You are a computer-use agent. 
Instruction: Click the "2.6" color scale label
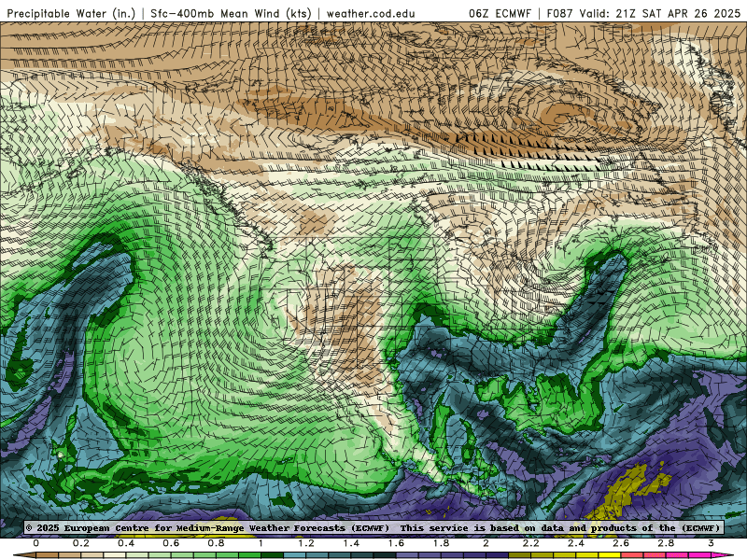(x=621, y=543)
